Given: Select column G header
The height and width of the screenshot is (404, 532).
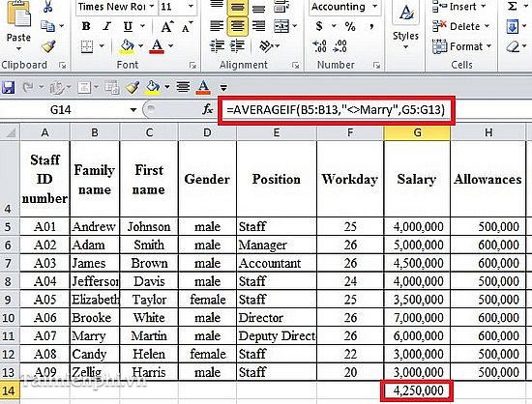Looking at the screenshot, I should [417, 132].
